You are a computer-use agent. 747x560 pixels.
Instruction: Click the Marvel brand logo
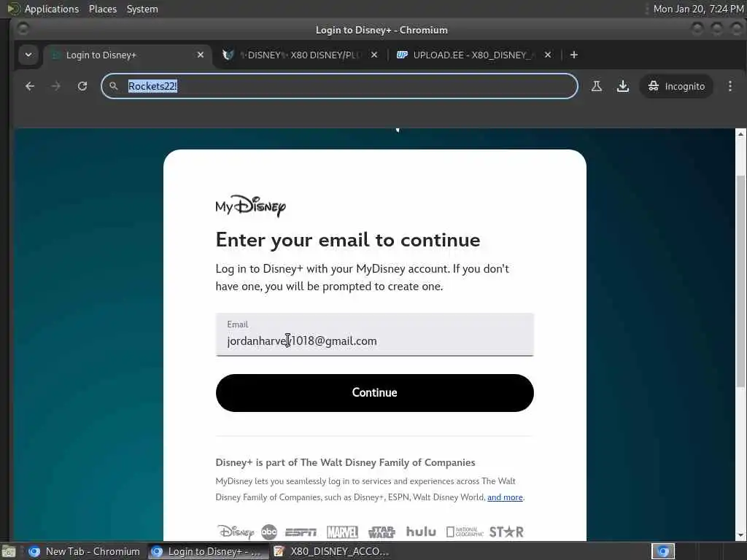(342, 532)
